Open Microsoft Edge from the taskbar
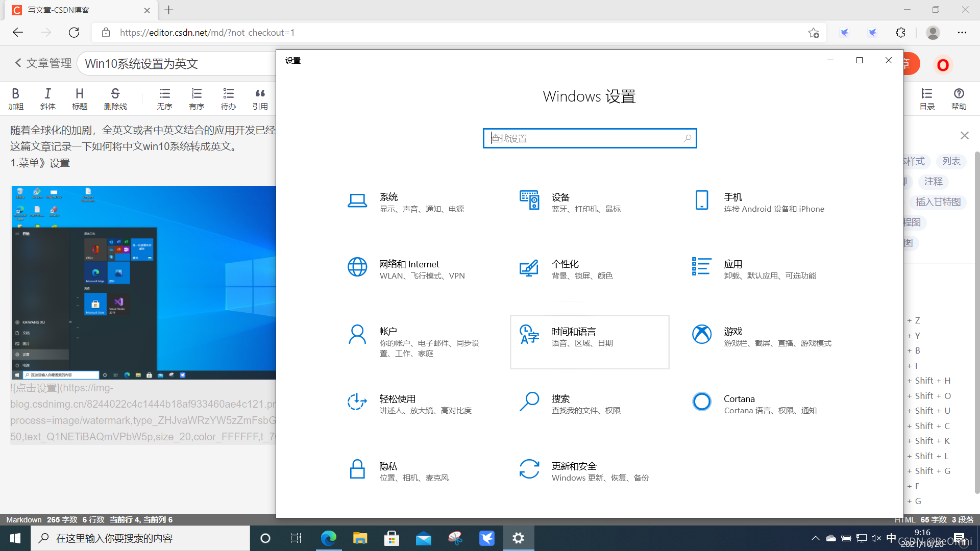The height and width of the screenshot is (551, 980). tap(328, 538)
